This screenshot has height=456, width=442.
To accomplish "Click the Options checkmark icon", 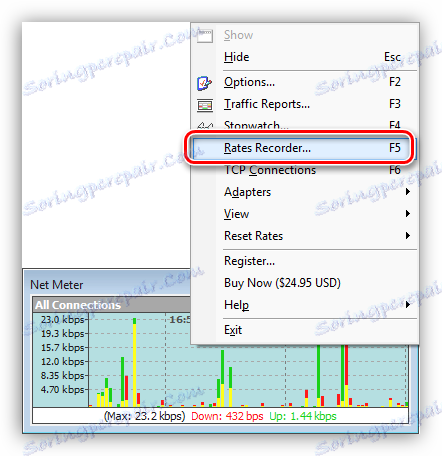I will click(204, 83).
